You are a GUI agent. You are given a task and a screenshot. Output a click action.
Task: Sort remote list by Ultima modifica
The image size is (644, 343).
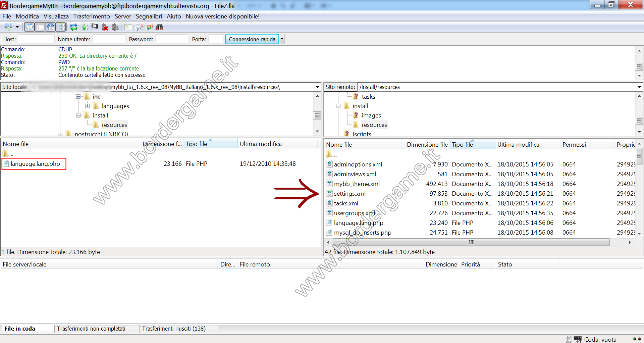coord(528,144)
